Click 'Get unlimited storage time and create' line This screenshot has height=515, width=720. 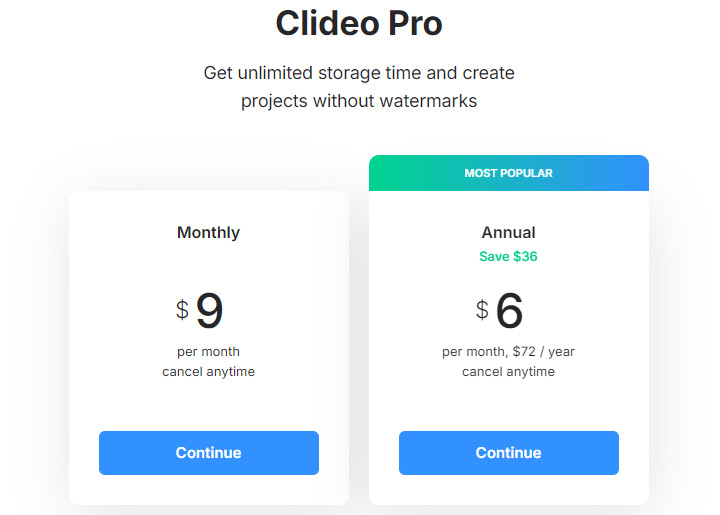(x=359, y=73)
